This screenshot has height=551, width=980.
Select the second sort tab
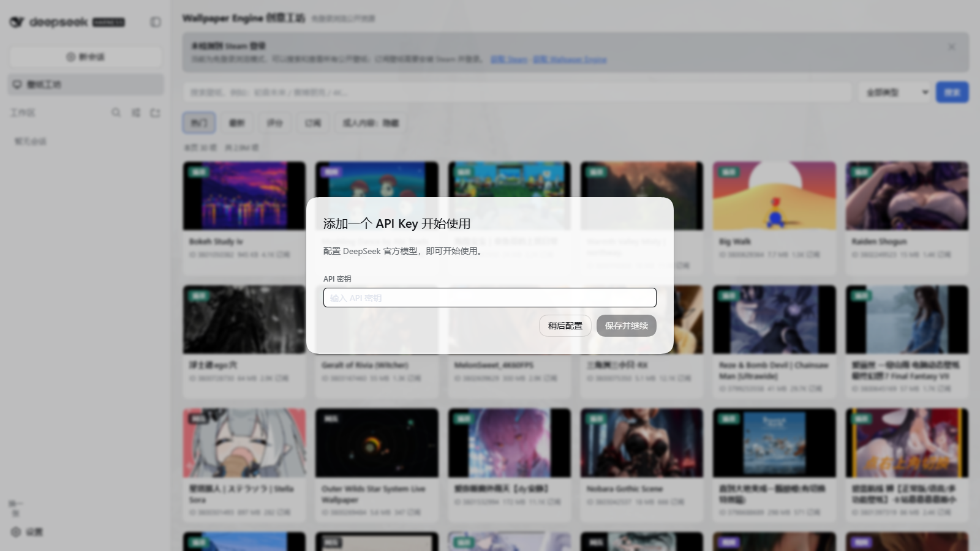tap(237, 122)
